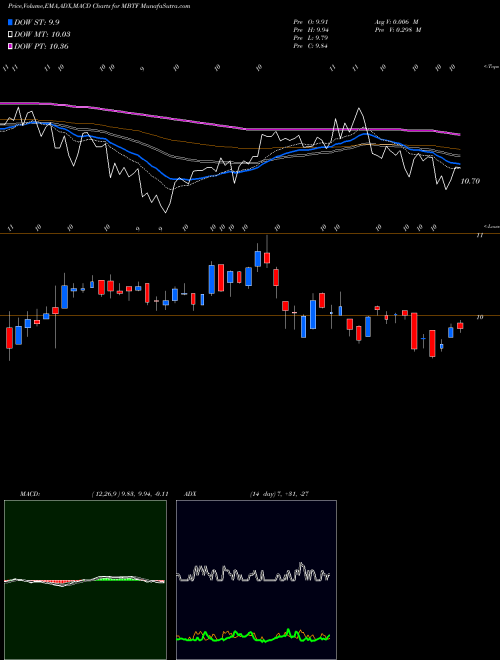Click the '11' price axis label

[479, 235]
